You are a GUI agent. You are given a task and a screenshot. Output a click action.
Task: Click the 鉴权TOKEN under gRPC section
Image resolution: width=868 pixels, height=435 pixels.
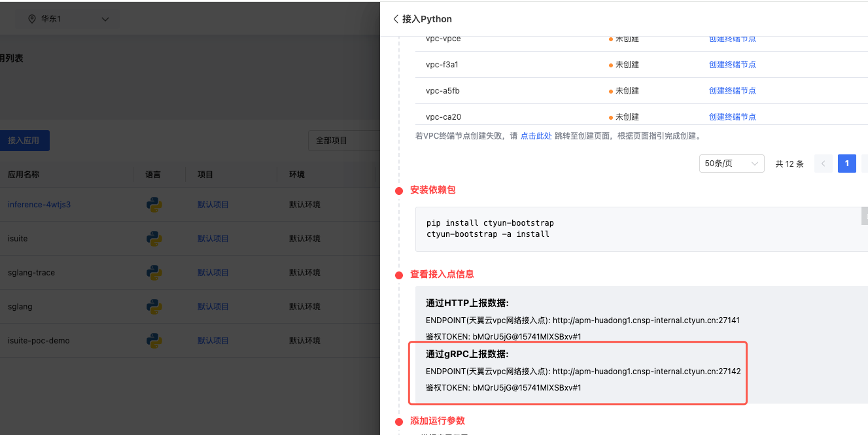point(504,388)
